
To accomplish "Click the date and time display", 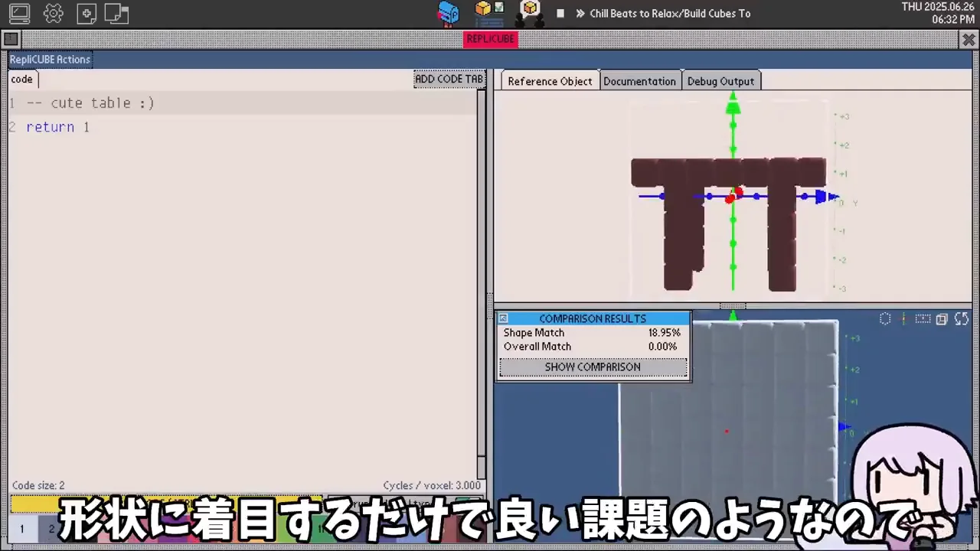I will click(x=938, y=13).
